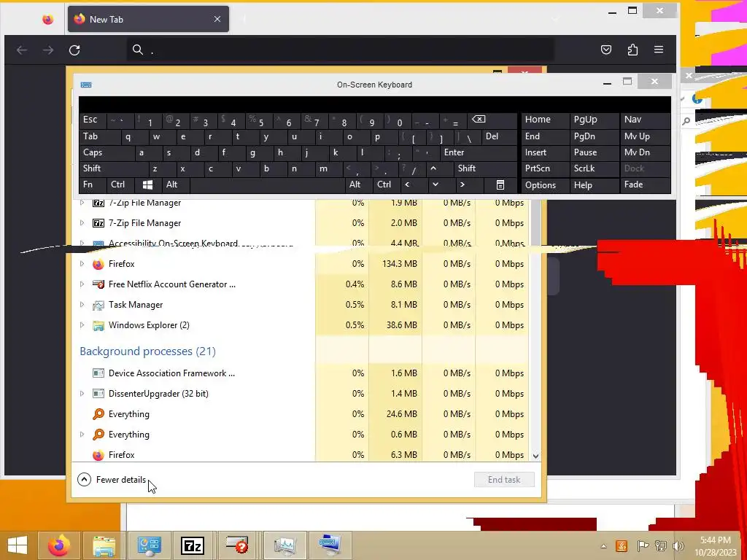
Task: Open File Explorer from taskbar
Action: tap(104, 545)
